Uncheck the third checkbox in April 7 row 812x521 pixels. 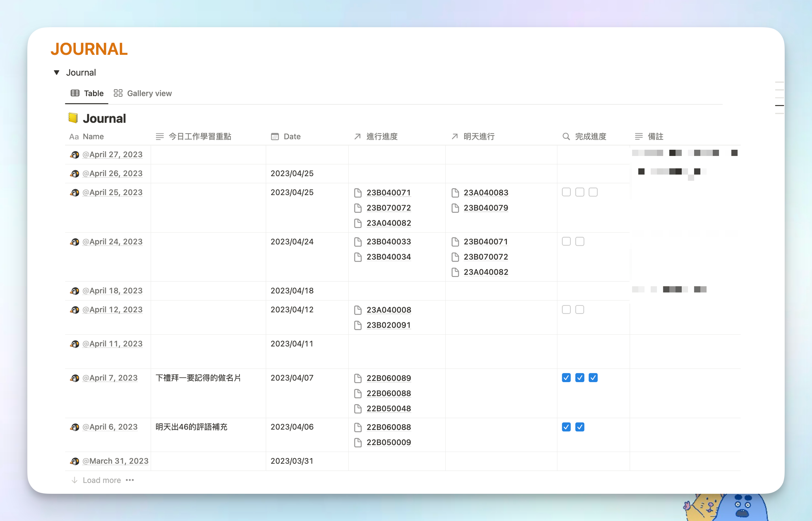tap(593, 378)
